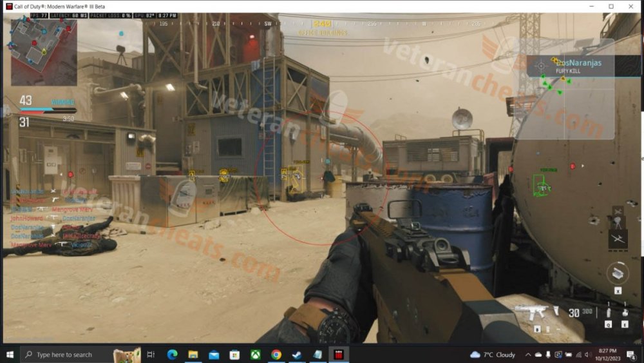Open Google Chrome from the taskbar

276,355
